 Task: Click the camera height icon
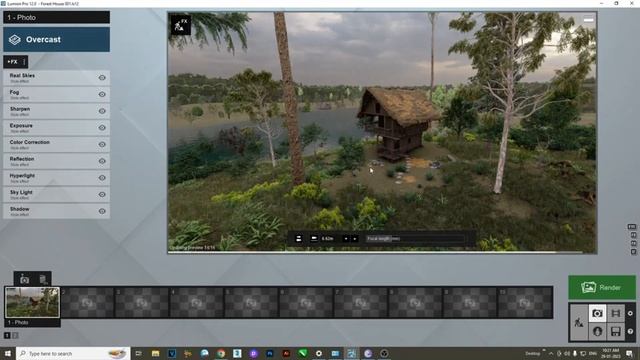click(314, 238)
